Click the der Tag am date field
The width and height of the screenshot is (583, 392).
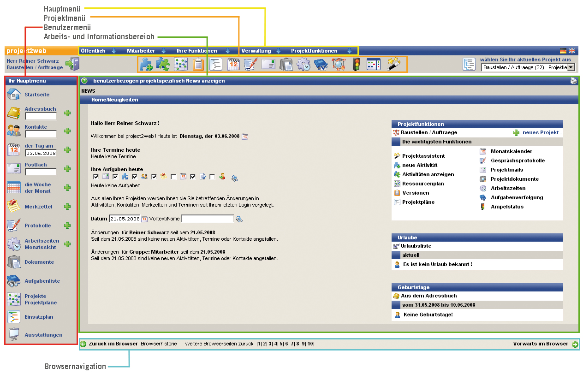point(41,153)
